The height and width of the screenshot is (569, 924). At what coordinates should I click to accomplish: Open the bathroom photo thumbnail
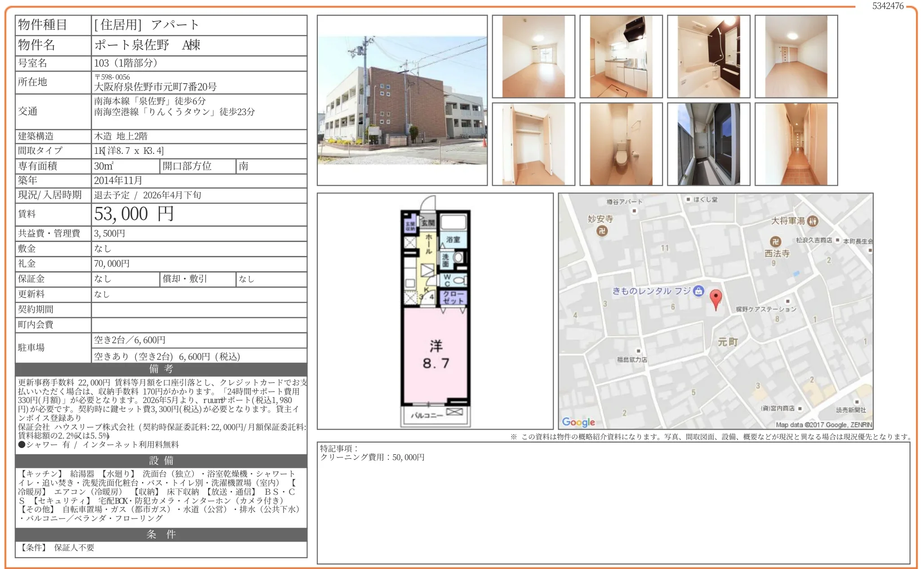click(x=708, y=57)
